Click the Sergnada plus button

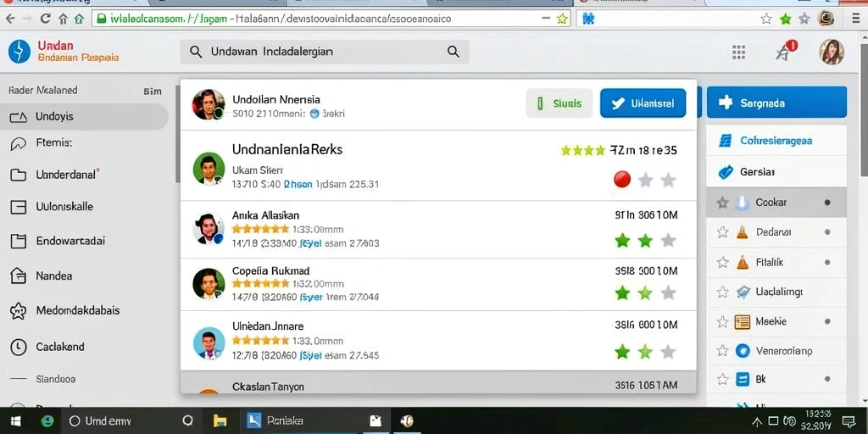pos(776,103)
